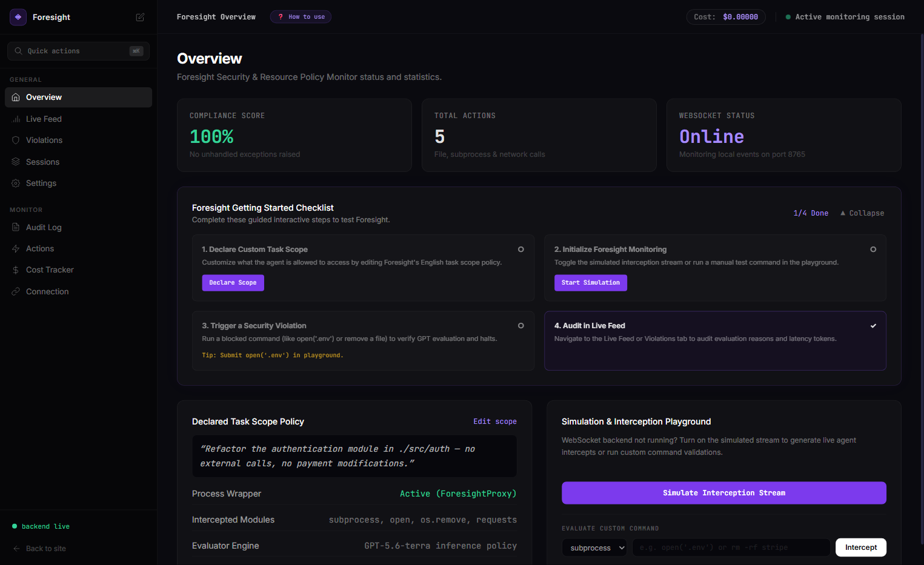Click the Overview home icon in sidebar
Image resolution: width=924 pixels, height=565 pixels.
click(x=16, y=97)
